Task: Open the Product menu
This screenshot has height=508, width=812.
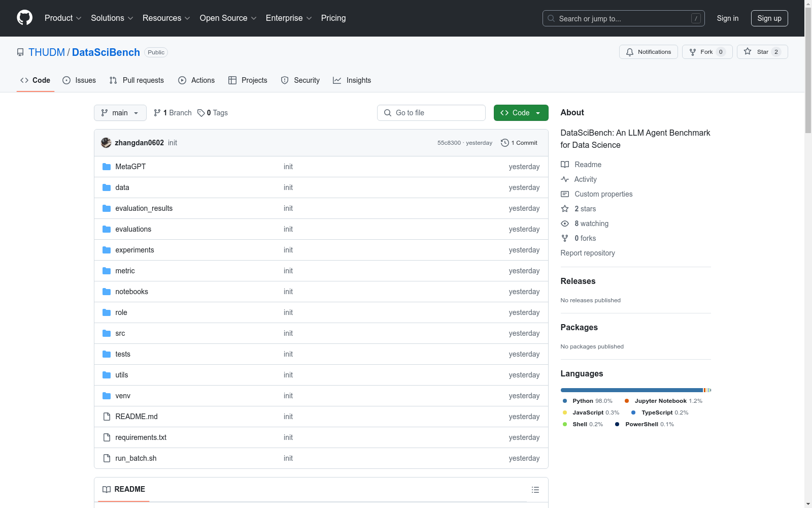Action: pos(63,18)
